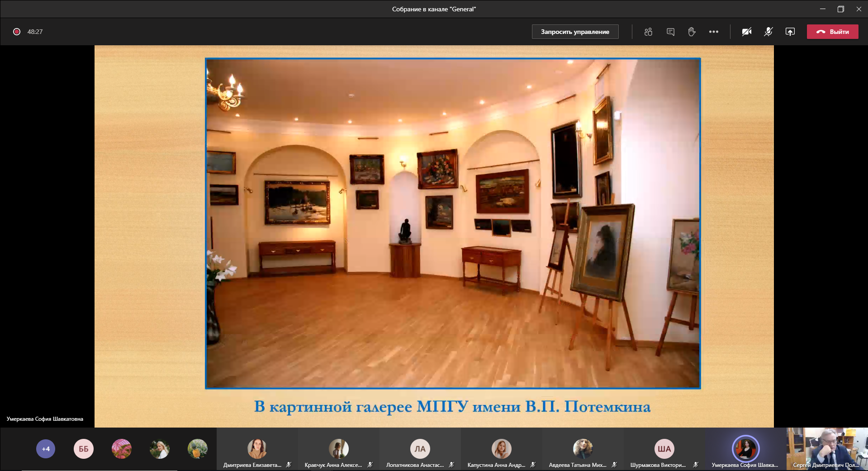Screen dimensions: 868x471
Task: Click the red Выйти leave button
Action: (x=832, y=32)
